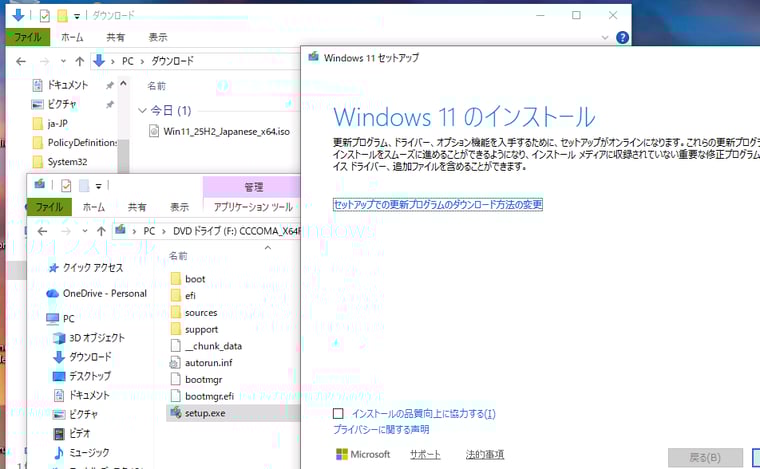Click the 名前 column header in Downloads

pos(157,86)
